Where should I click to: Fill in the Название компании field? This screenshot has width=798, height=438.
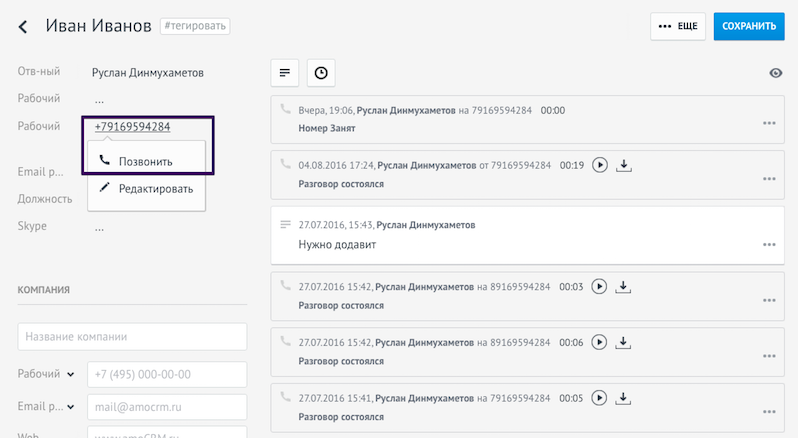pyautogui.click(x=132, y=336)
